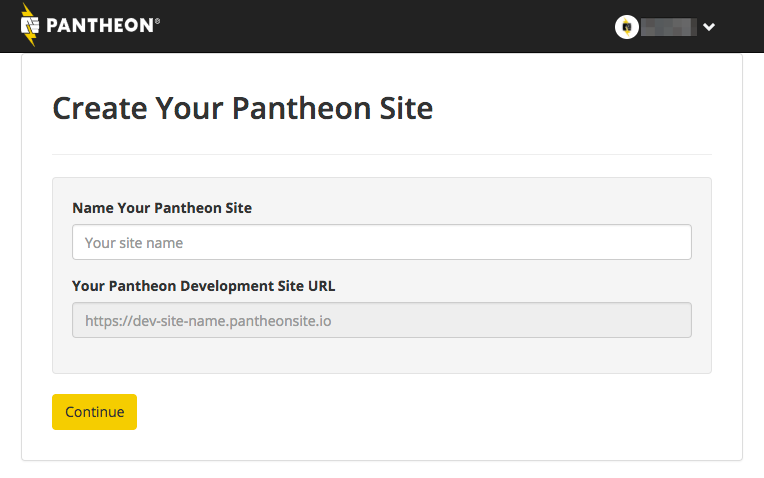Screen dimensions: 764x478
Task: Focus the 'Your site name' input field
Action: click(382, 242)
